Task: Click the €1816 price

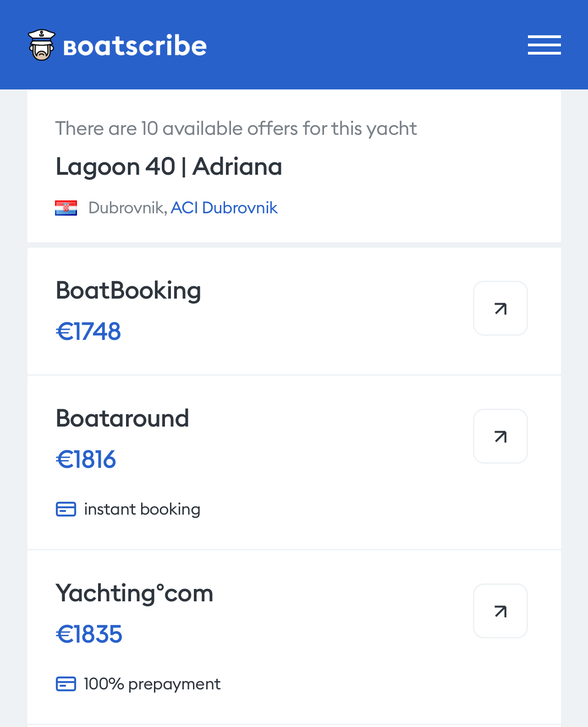Action: click(86, 459)
